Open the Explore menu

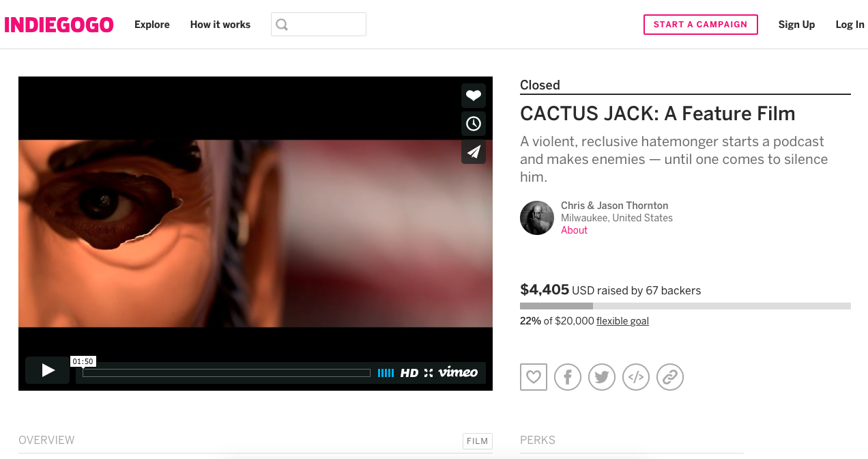pyautogui.click(x=151, y=25)
